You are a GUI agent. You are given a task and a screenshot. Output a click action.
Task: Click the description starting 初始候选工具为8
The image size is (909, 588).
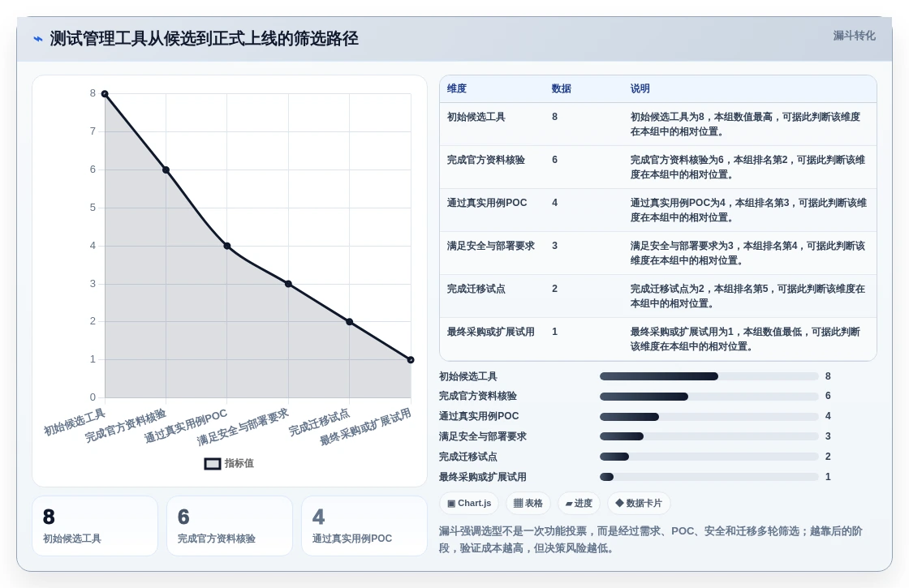point(746,124)
